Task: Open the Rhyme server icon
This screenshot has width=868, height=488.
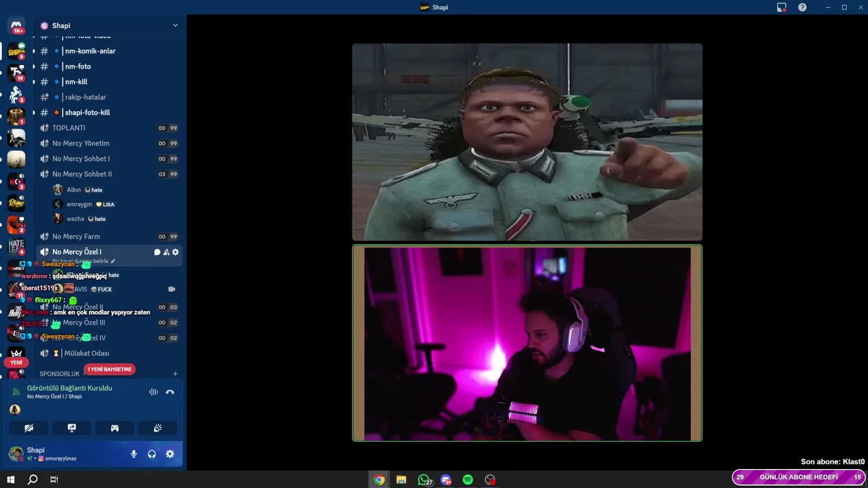Action: 16,203
